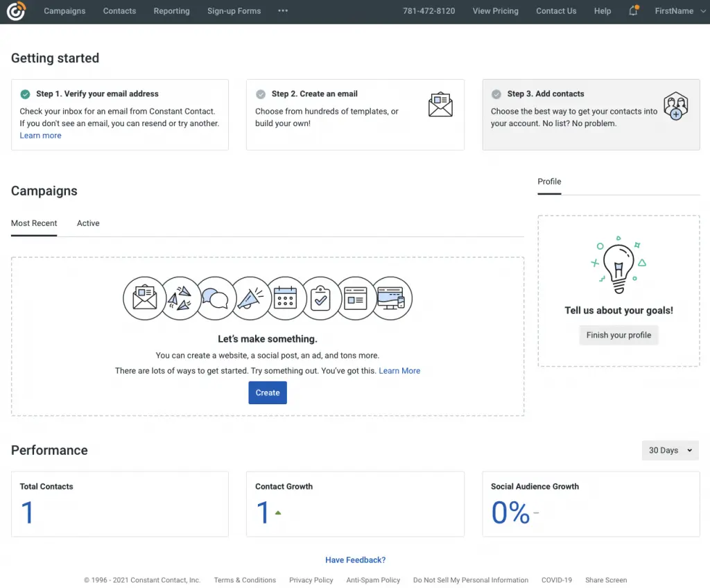This screenshot has height=588, width=710.
Task: Click Learn more in Step 1
Action: point(40,135)
